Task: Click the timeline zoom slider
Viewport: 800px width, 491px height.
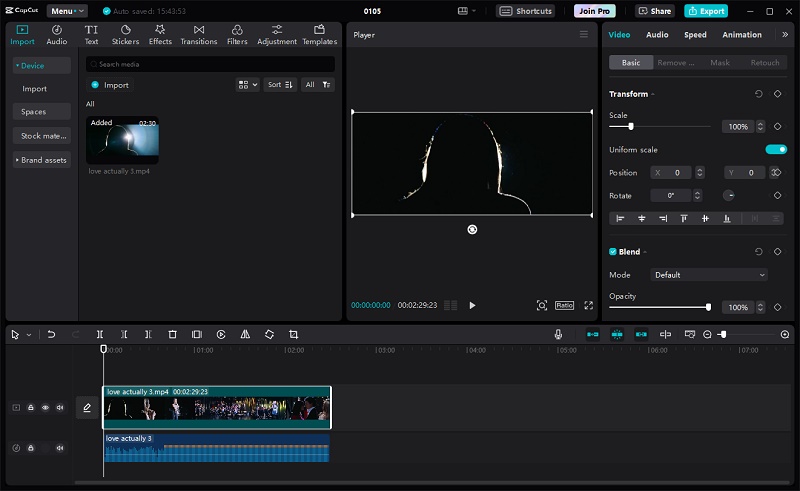Action: [x=746, y=334]
